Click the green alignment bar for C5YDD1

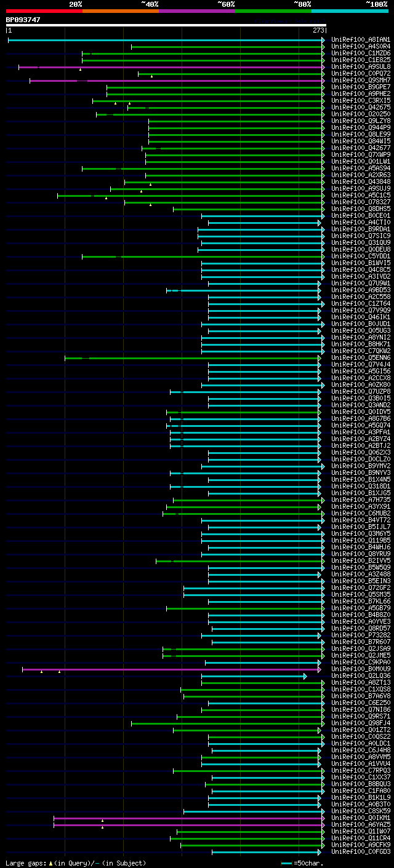tap(203, 257)
